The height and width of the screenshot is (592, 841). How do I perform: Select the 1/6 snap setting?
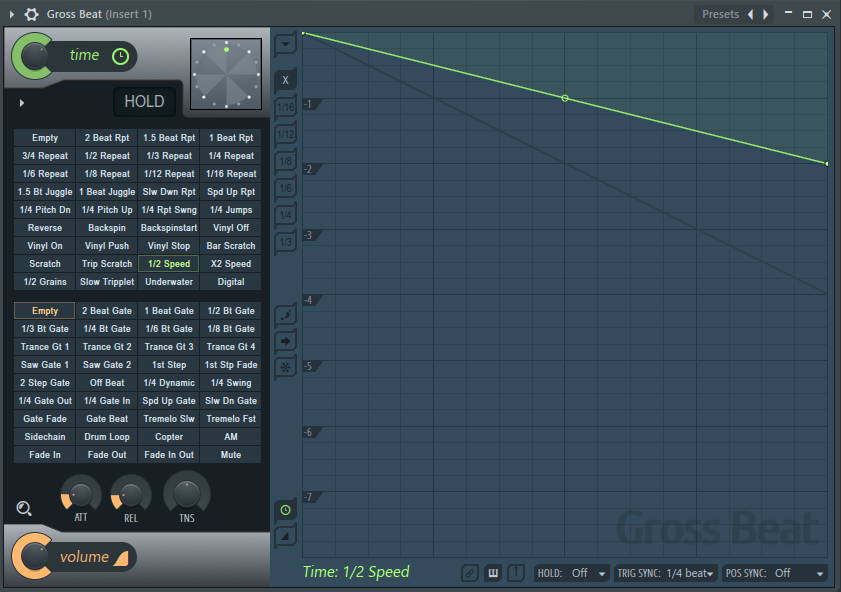click(285, 188)
